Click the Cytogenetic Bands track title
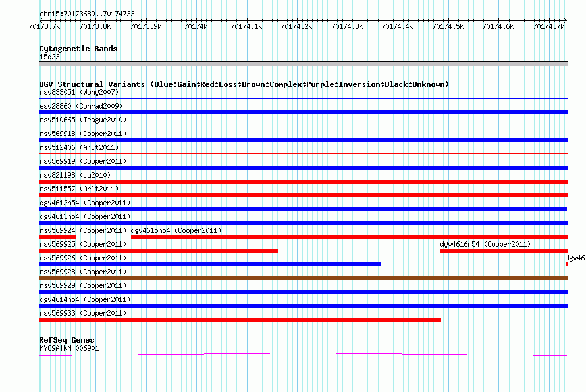The image size is (586, 392). [78, 49]
